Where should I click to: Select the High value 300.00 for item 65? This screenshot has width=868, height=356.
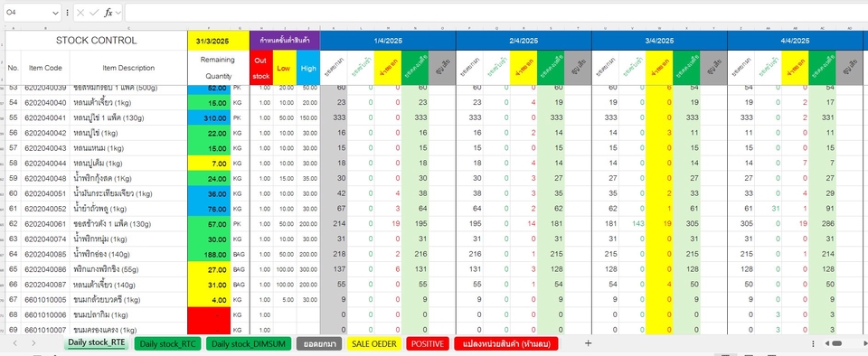(308, 270)
